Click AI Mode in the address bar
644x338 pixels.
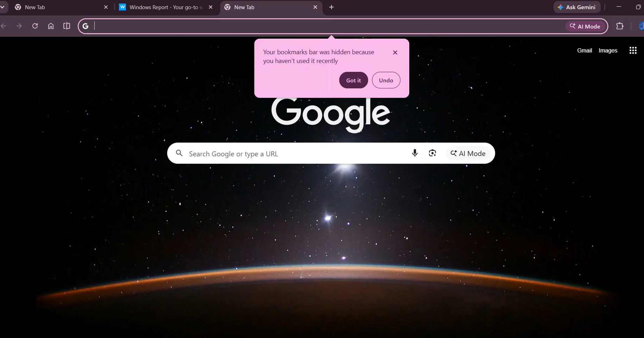[x=585, y=26]
